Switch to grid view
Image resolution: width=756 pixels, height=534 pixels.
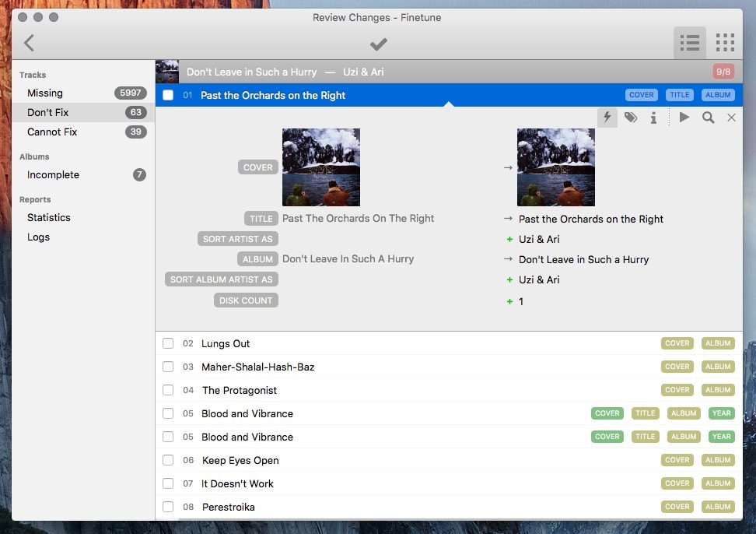coord(725,43)
